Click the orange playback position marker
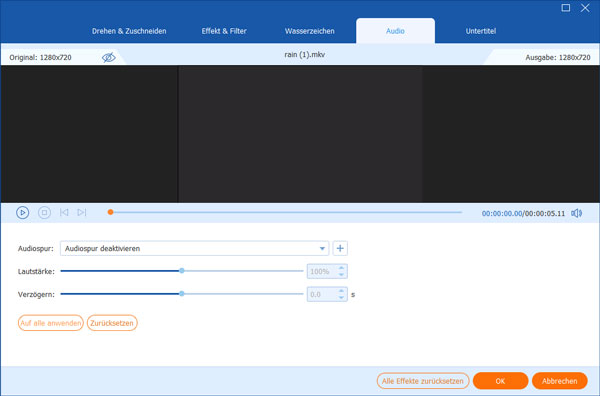The image size is (600, 396). 110,212
